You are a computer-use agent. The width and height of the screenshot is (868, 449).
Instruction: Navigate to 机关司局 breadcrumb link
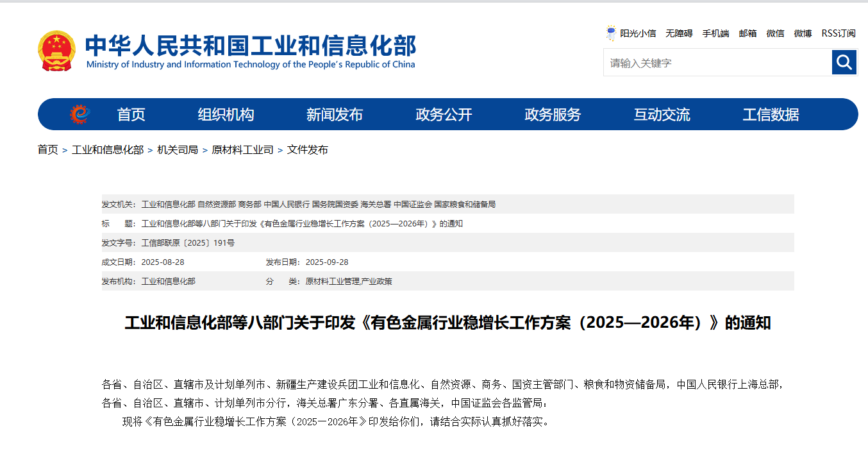click(178, 149)
